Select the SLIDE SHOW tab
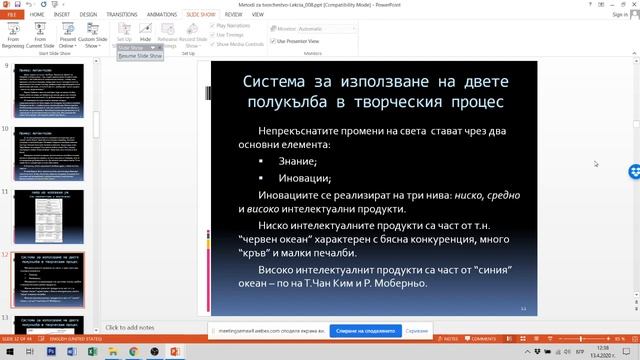640x360 pixels. (x=200, y=15)
